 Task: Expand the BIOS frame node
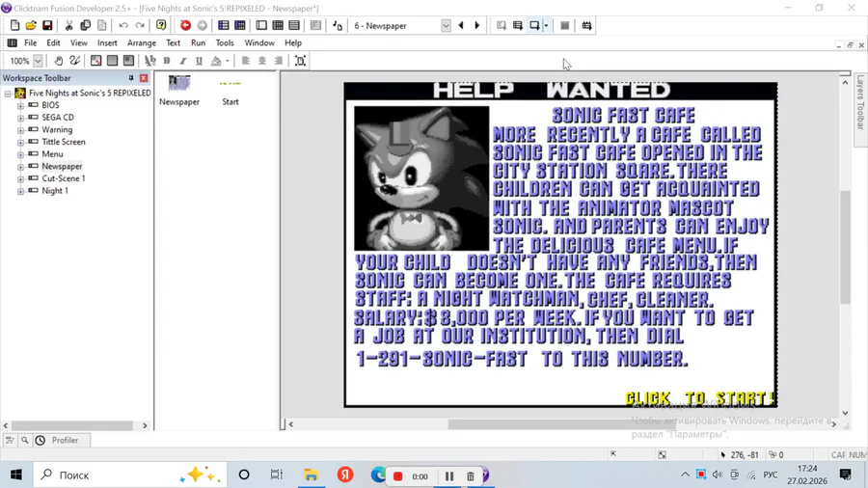coord(20,105)
